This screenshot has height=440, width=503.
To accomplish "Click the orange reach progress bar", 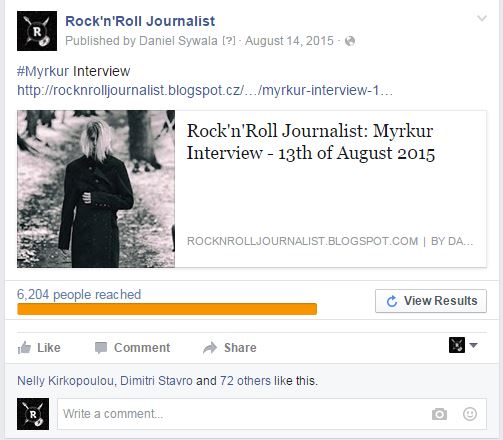I will pos(167,309).
